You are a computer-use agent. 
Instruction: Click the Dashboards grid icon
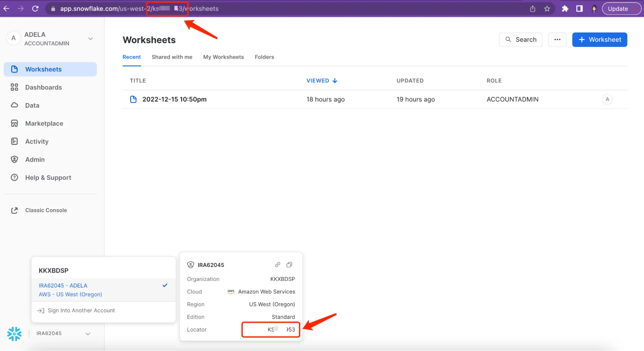[x=14, y=87]
